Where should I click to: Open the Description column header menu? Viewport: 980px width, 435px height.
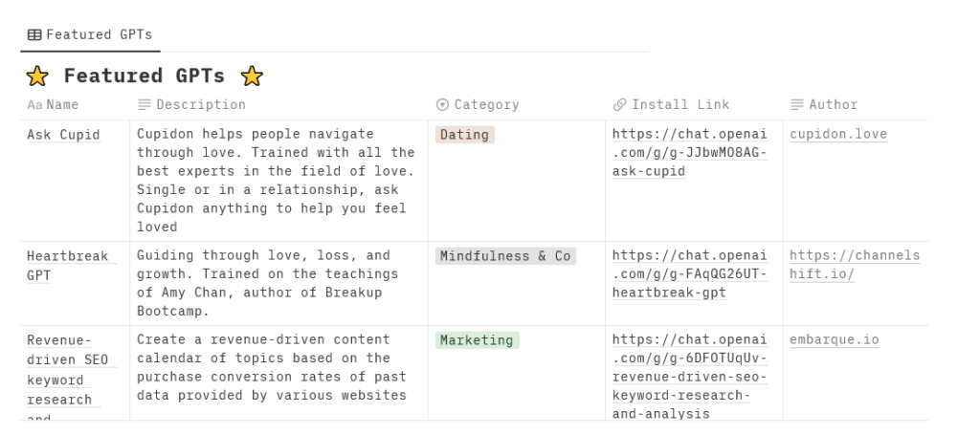[278, 105]
